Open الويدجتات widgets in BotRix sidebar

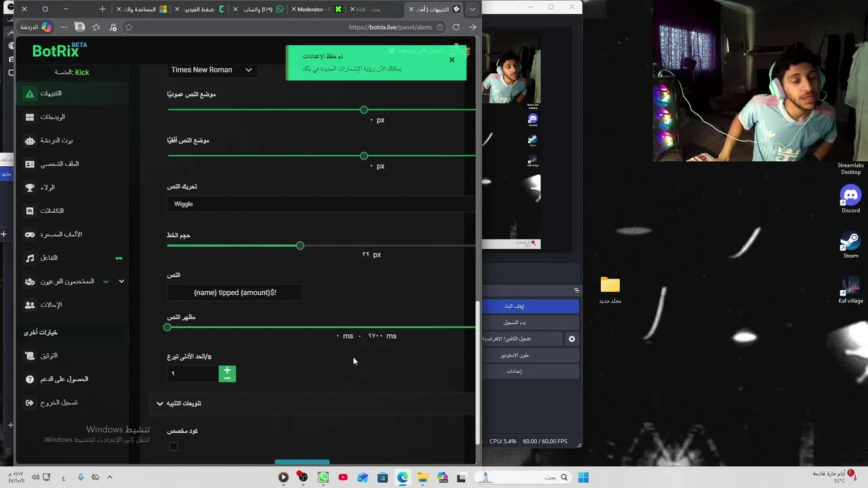[x=73, y=117]
